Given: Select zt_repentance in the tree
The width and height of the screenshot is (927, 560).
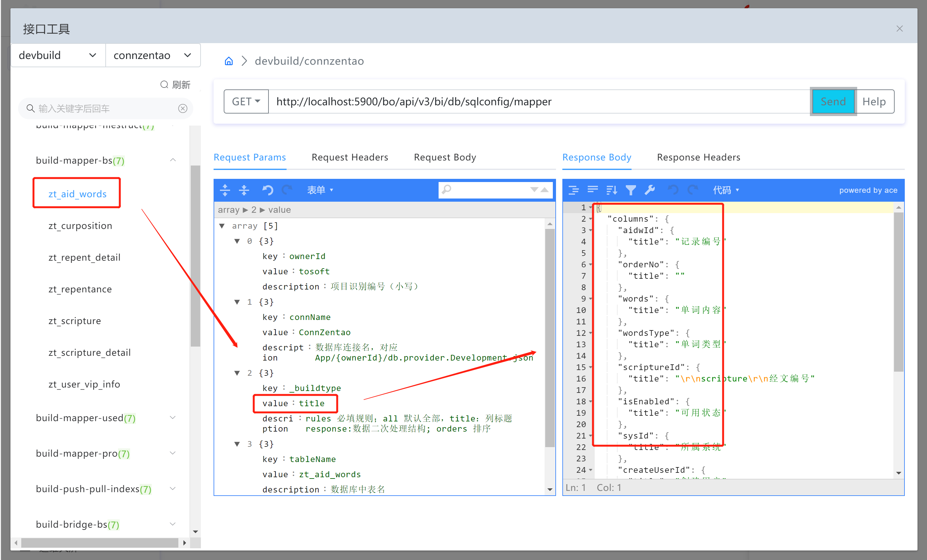Looking at the screenshot, I should pyautogui.click(x=80, y=289).
